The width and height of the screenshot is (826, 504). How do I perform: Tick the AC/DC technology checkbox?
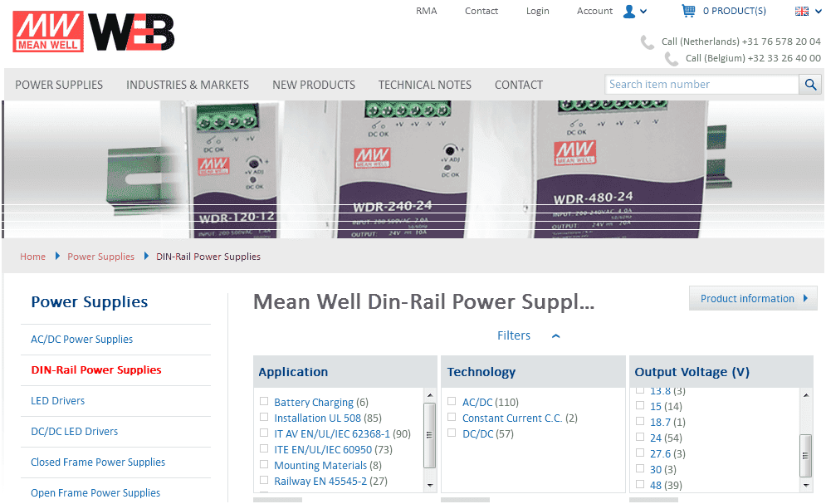pyautogui.click(x=452, y=401)
